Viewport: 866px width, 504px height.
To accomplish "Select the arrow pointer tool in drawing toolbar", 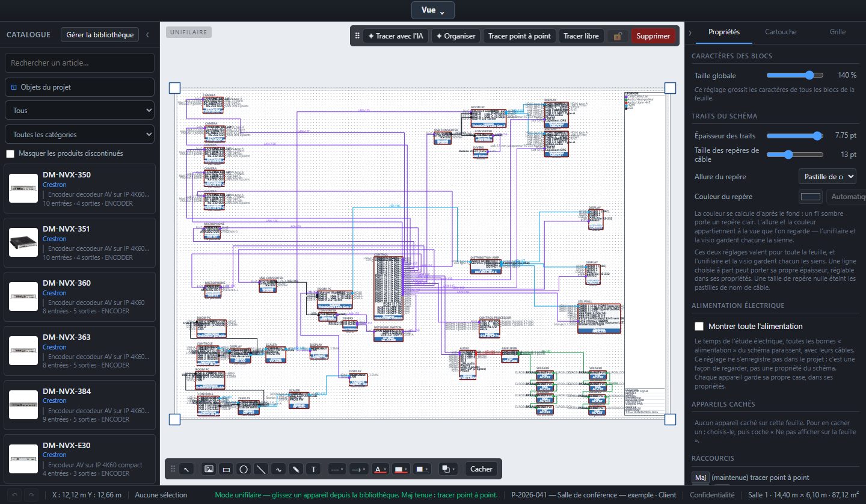I will pyautogui.click(x=188, y=469).
